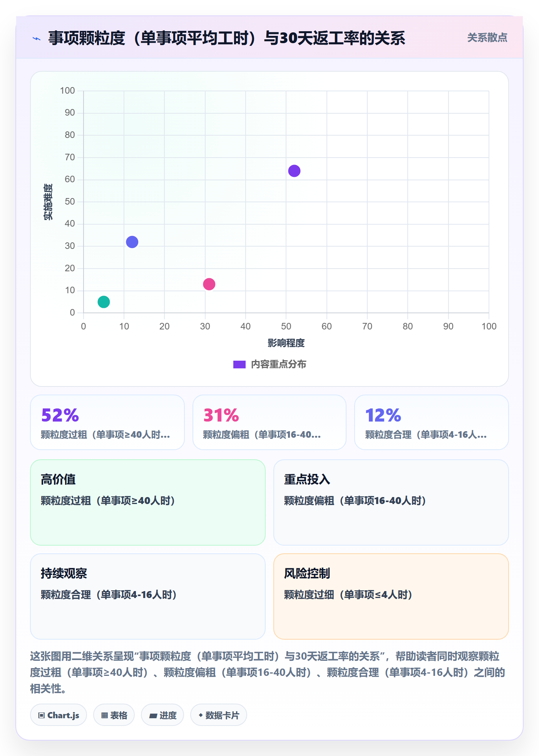Select the 风险控制 quadrant card
The image size is (539, 756).
pyautogui.click(x=391, y=596)
